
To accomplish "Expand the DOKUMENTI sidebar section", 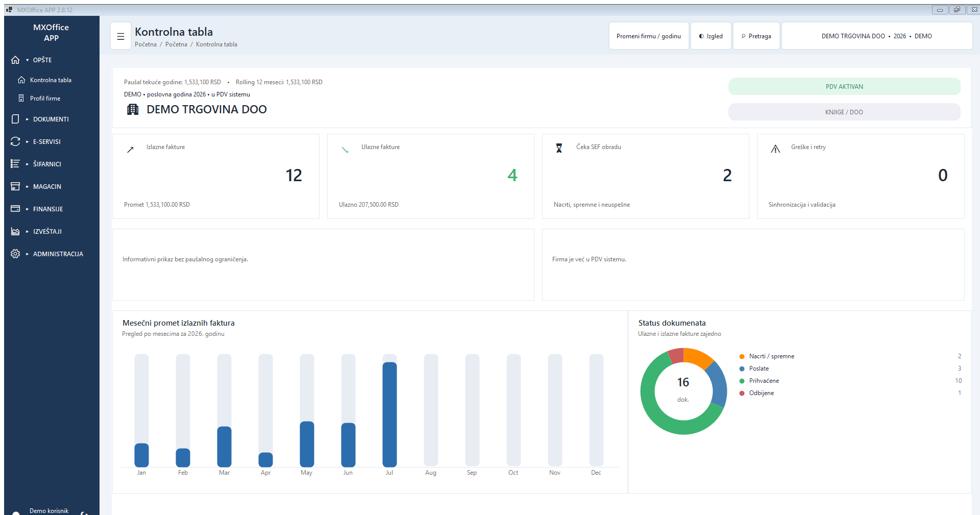I will (x=51, y=119).
